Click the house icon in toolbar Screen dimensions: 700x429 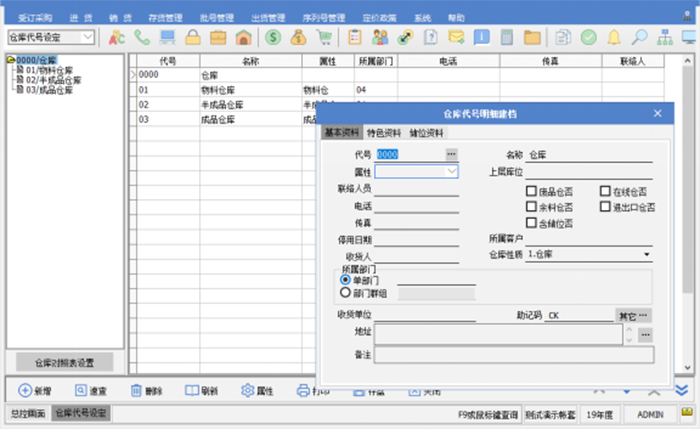[x=243, y=37]
